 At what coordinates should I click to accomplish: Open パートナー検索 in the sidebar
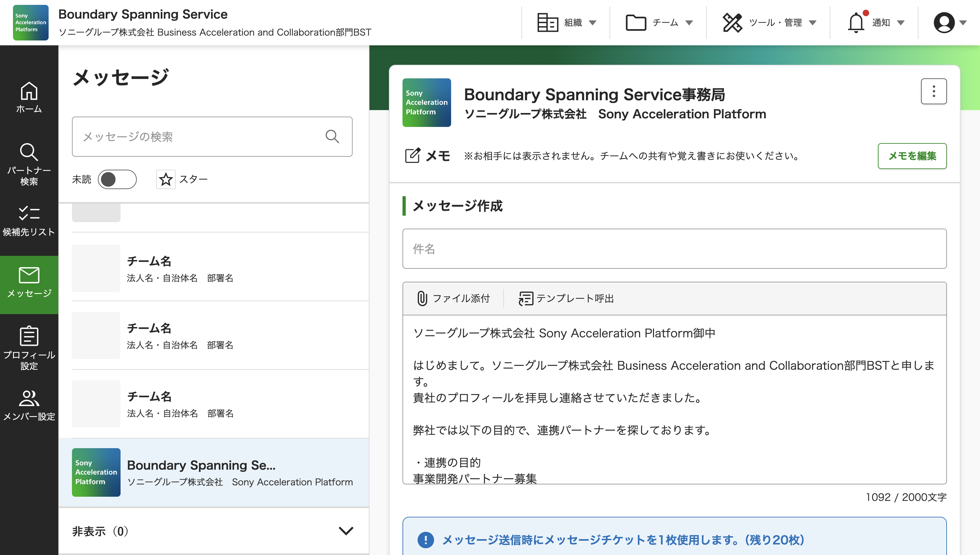point(29,164)
